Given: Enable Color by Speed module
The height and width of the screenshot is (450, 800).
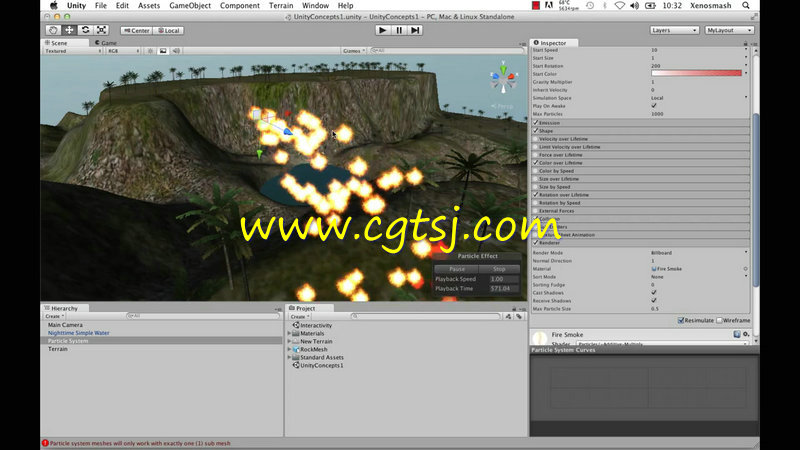Looking at the screenshot, I should (536, 171).
